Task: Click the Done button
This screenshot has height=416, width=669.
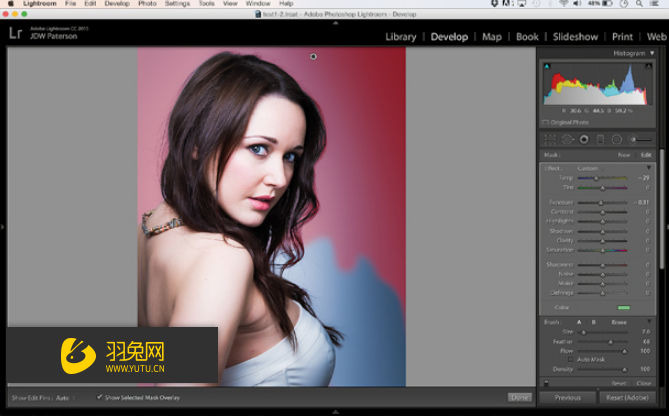Action: click(520, 397)
